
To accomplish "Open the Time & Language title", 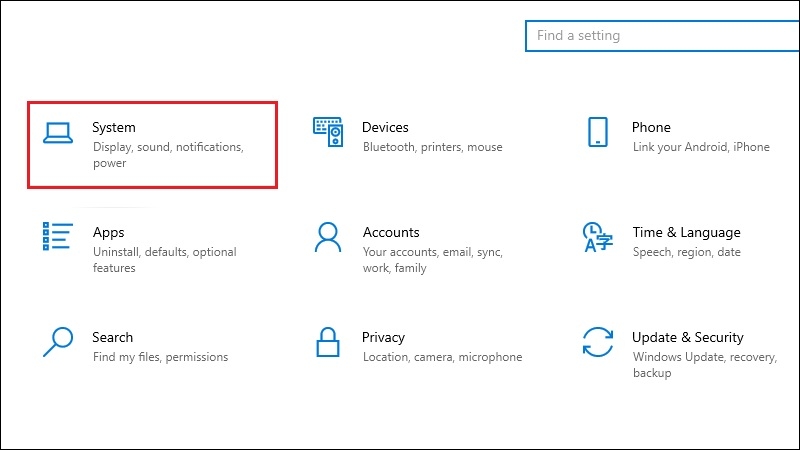I will pos(686,233).
